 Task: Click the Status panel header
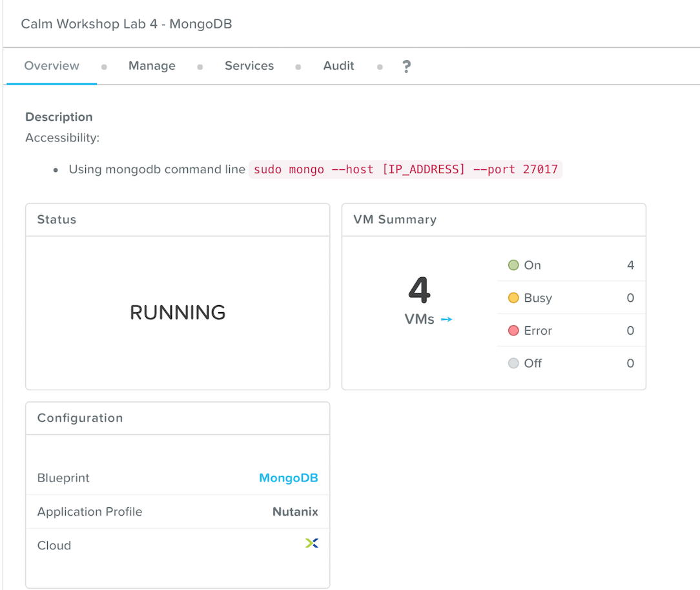click(x=178, y=220)
